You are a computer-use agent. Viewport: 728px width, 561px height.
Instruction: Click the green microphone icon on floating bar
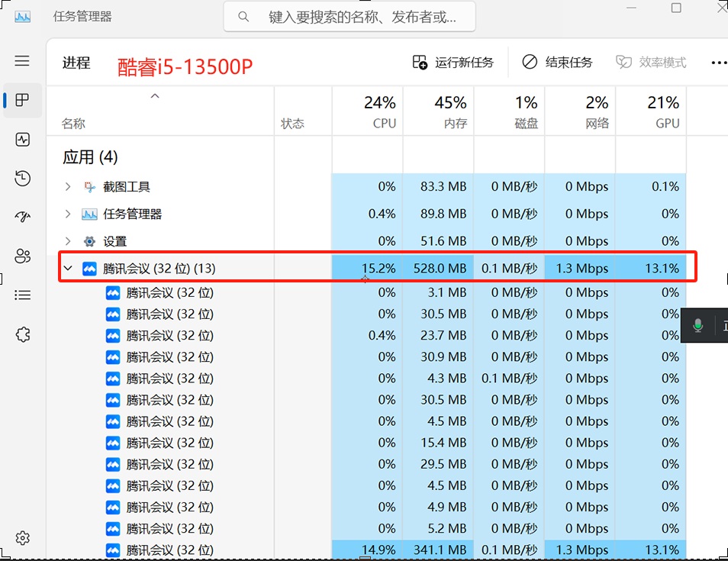(697, 326)
